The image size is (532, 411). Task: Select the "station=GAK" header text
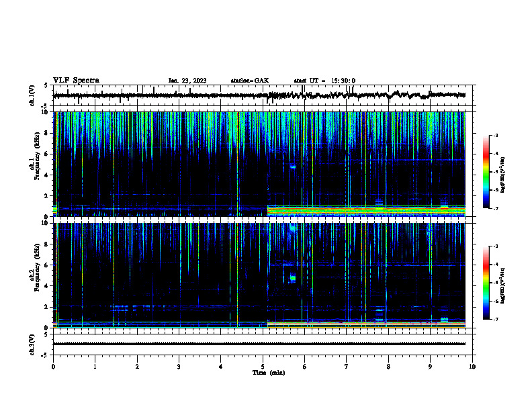[250, 81]
